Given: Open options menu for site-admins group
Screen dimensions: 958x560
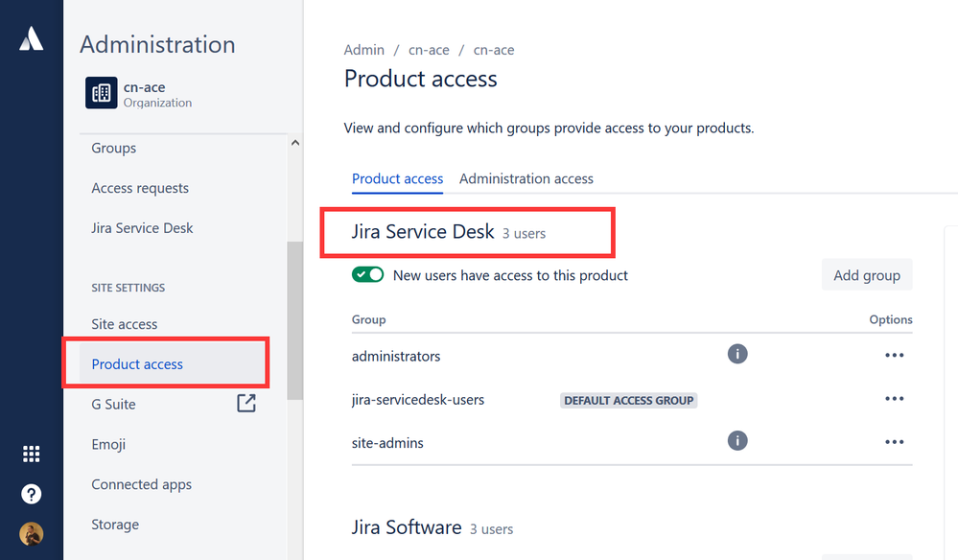Looking at the screenshot, I should click(x=895, y=442).
